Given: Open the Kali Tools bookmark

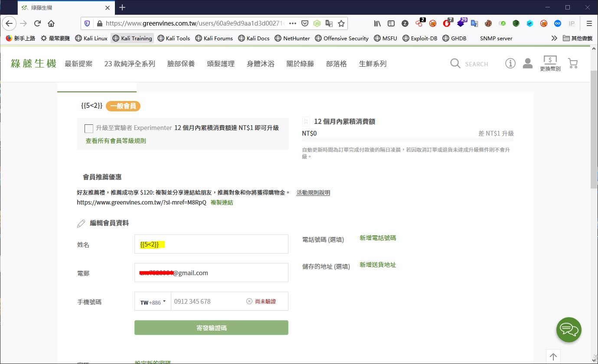Looking at the screenshot, I should (173, 38).
